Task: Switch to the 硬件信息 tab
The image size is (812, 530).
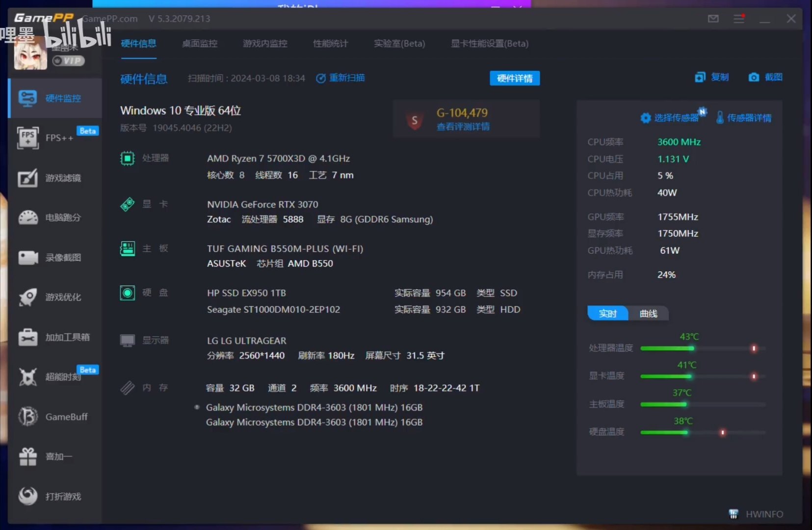Action: point(138,44)
